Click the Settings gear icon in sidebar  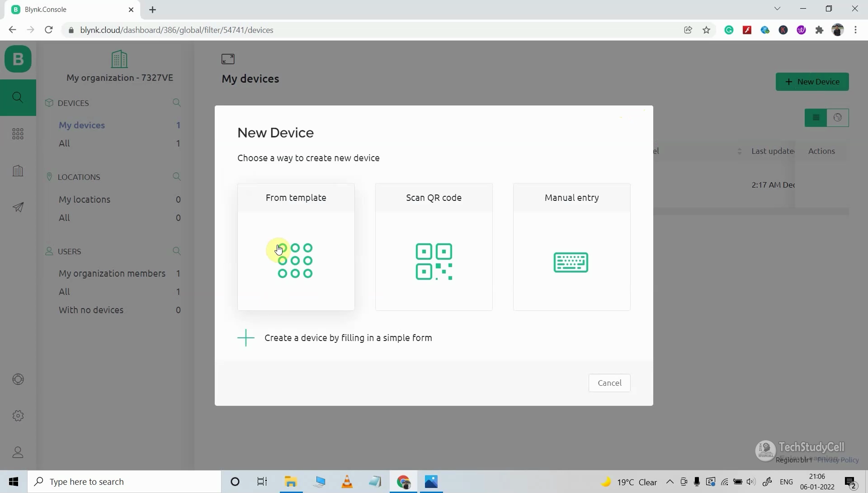pos(18,416)
